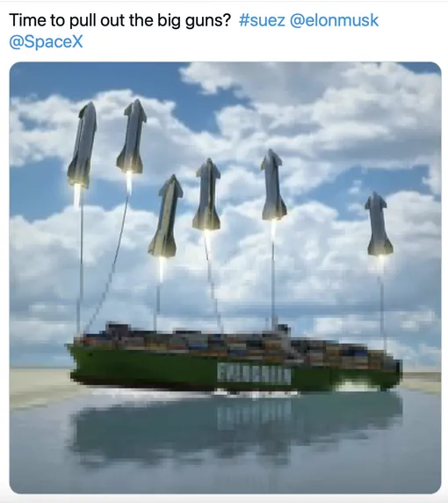Click the leftmost Starship rocket in image
The image size is (448, 503).
point(82,145)
